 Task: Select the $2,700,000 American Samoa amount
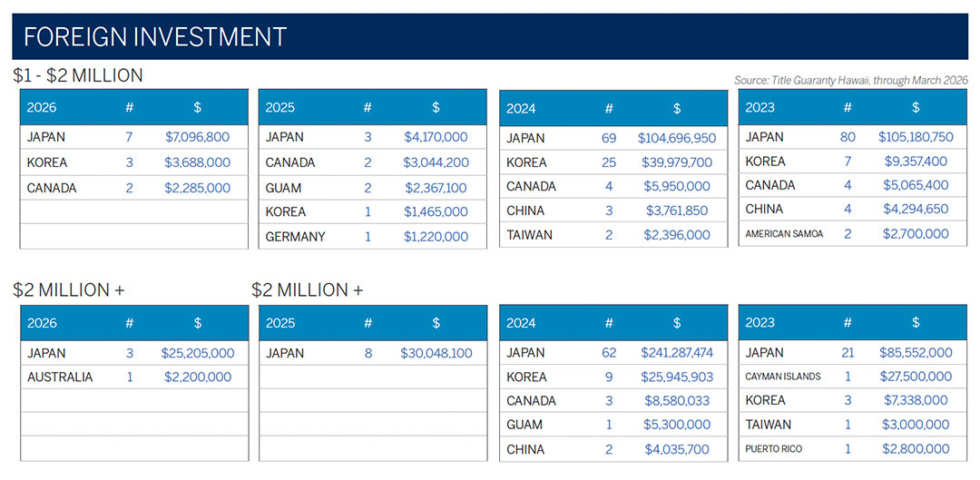(x=916, y=234)
